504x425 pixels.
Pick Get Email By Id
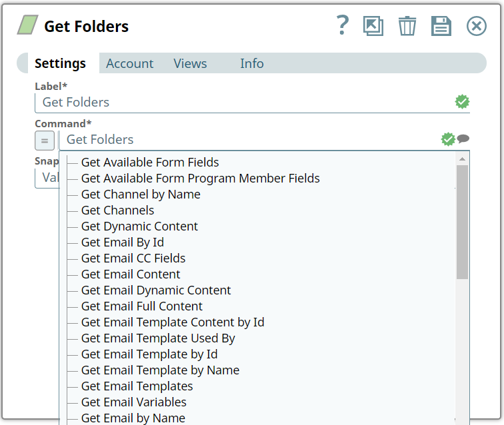tap(123, 242)
